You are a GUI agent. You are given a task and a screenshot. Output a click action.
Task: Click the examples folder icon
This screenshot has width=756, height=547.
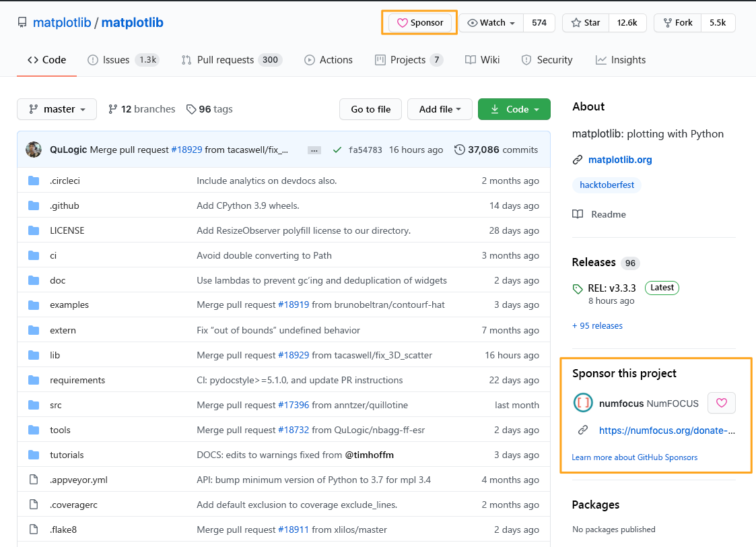point(34,305)
